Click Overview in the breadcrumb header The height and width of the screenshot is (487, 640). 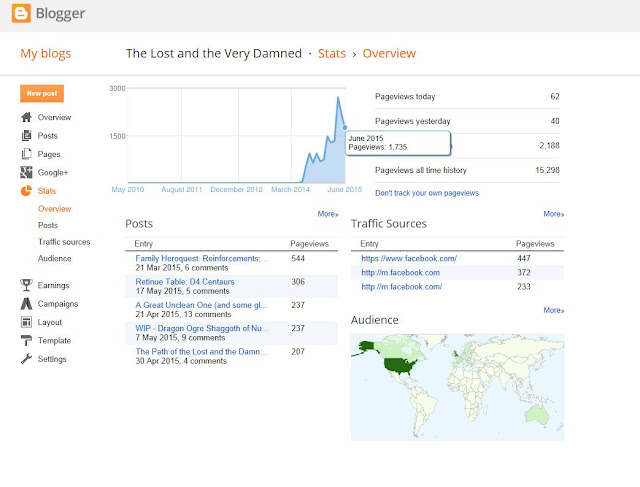point(389,53)
